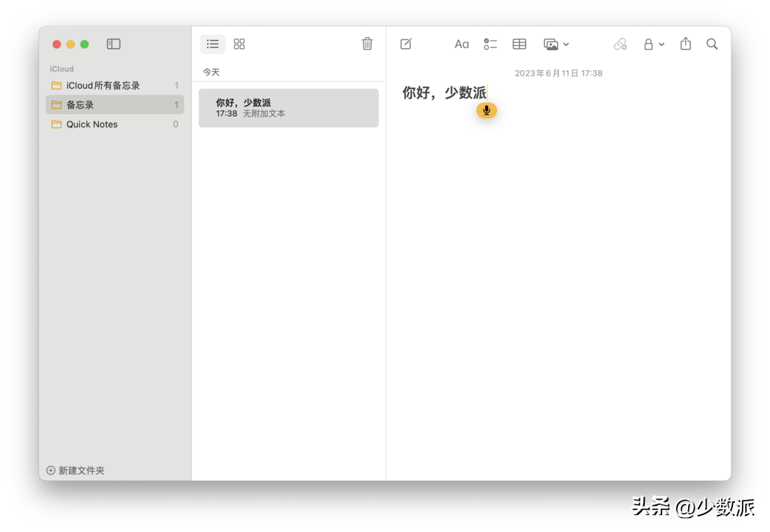
Task: Insert a table using the table icon
Action: pos(519,44)
